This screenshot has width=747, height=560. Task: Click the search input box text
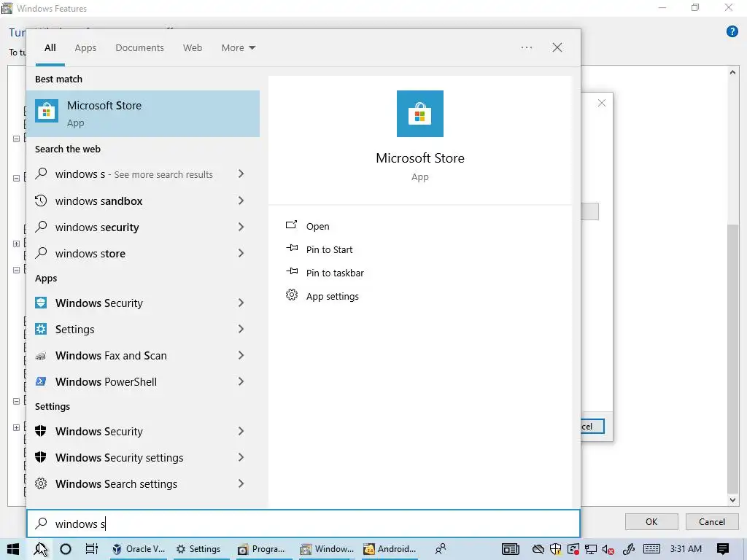(x=80, y=524)
